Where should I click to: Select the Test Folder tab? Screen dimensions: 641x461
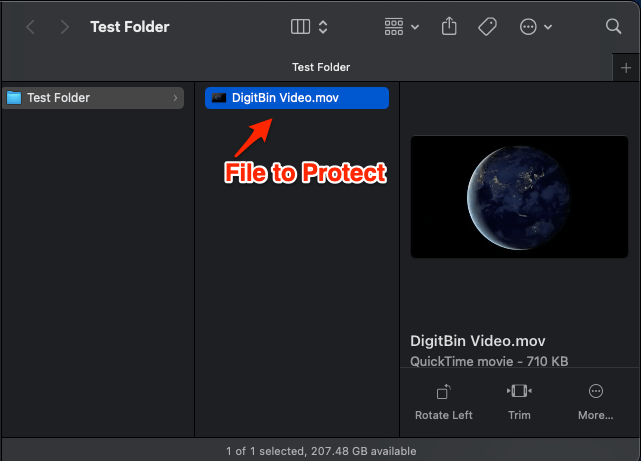pyautogui.click(x=320, y=67)
